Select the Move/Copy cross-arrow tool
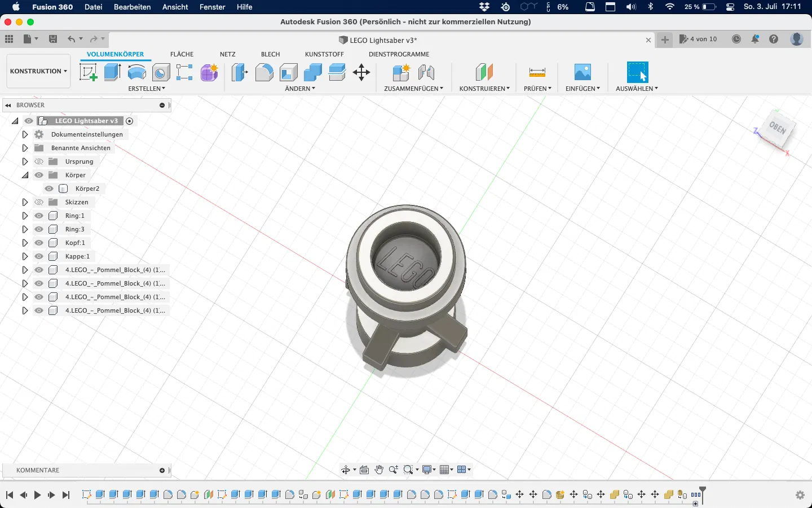812x508 pixels. coord(361,72)
